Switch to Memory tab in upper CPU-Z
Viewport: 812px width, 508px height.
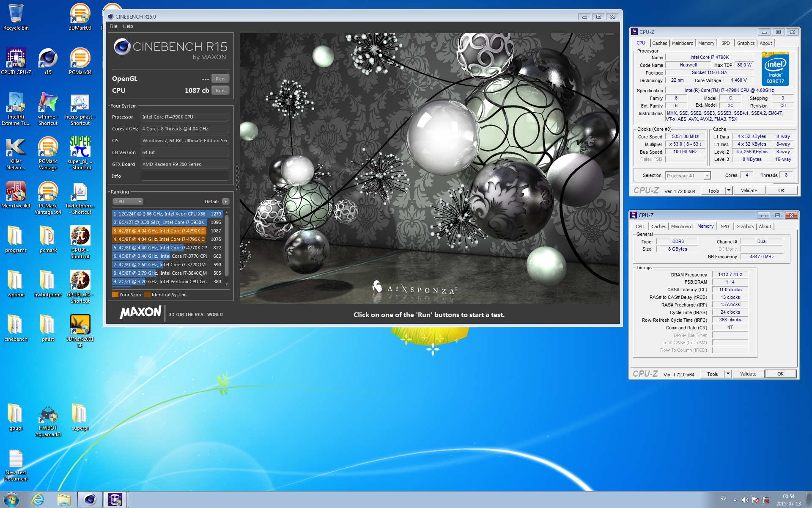706,43
